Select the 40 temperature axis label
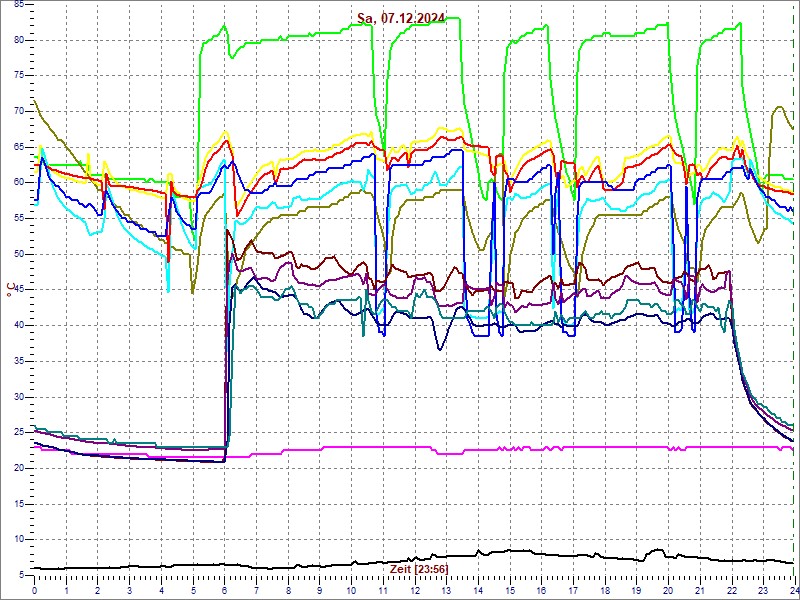The width and height of the screenshot is (800, 600). 19,326
